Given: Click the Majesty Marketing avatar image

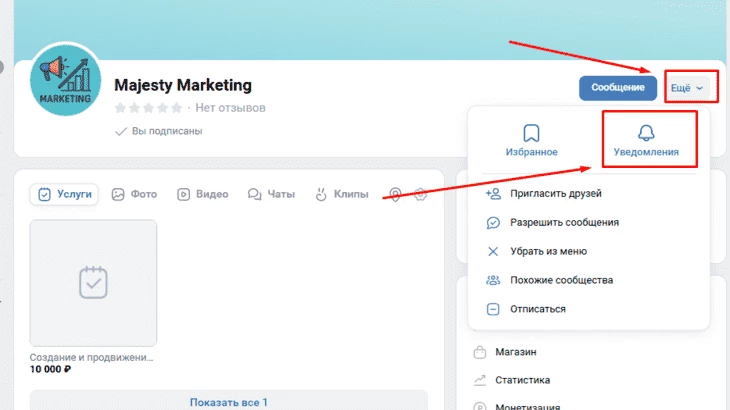Looking at the screenshot, I should [x=65, y=80].
